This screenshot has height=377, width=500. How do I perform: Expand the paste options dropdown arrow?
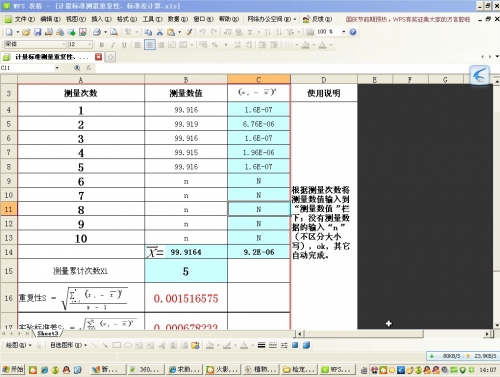tap(180, 32)
